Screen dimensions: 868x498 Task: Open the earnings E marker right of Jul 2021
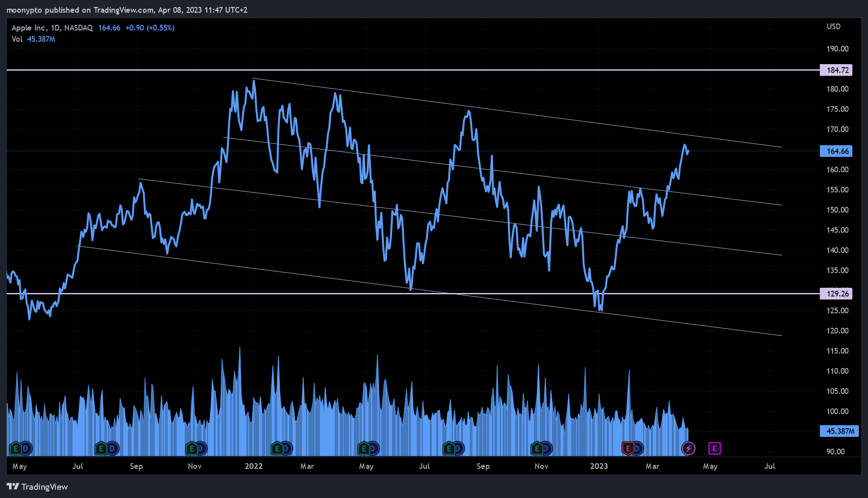coord(102,448)
